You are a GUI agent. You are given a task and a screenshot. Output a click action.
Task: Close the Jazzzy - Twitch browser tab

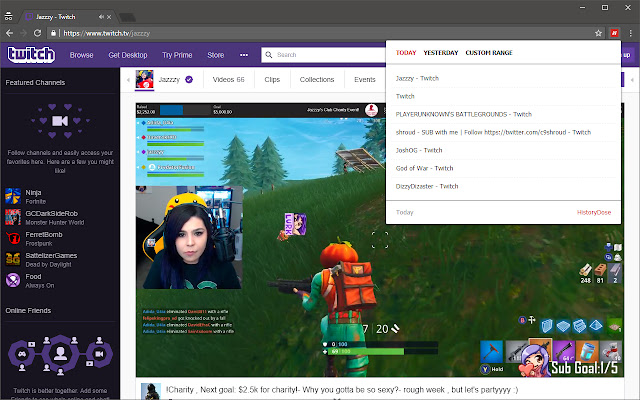[109, 17]
